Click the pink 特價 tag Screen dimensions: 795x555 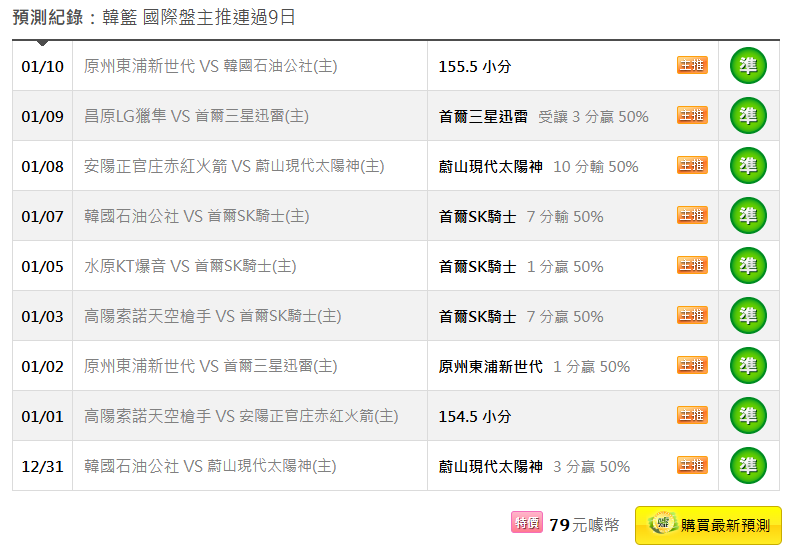[527, 523]
